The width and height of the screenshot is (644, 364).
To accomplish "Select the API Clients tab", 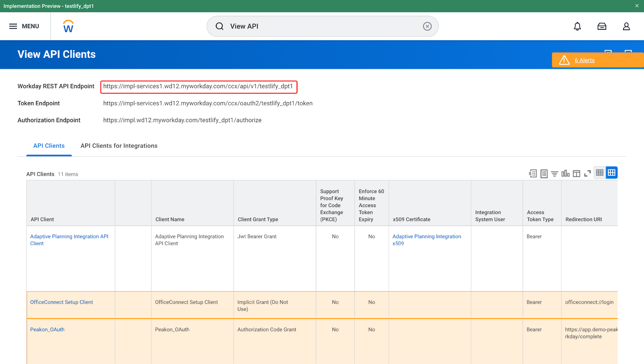I will [49, 146].
